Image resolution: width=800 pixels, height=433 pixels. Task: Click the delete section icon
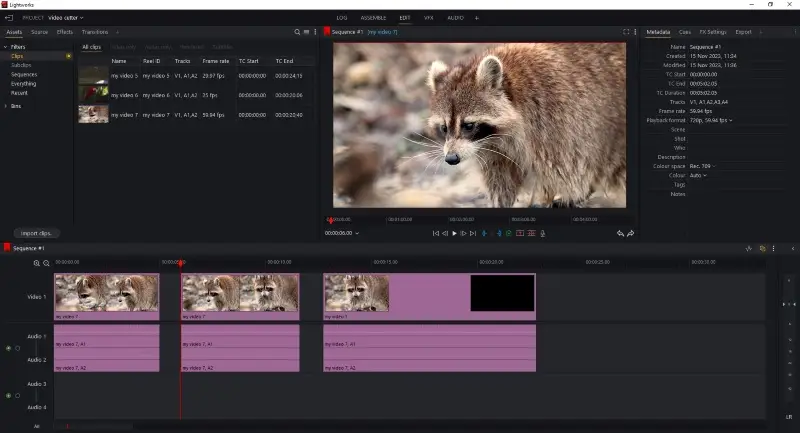click(531, 233)
